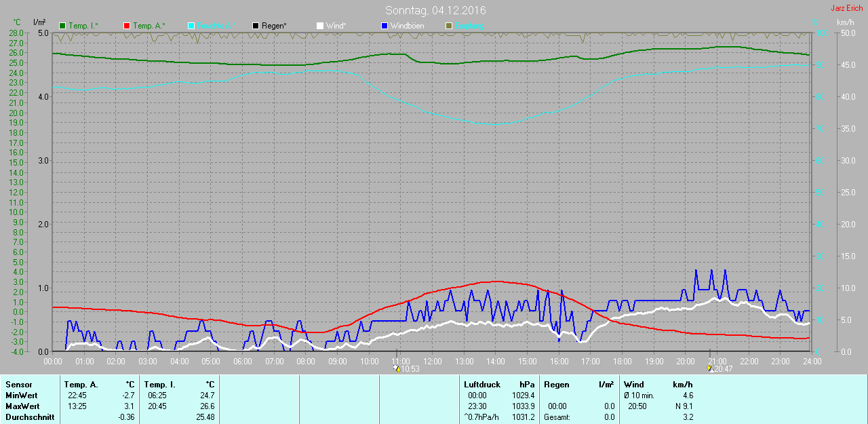The height and width of the screenshot is (424, 868).
Task: Click the outdoor average value '-0.36'
Action: [127, 417]
